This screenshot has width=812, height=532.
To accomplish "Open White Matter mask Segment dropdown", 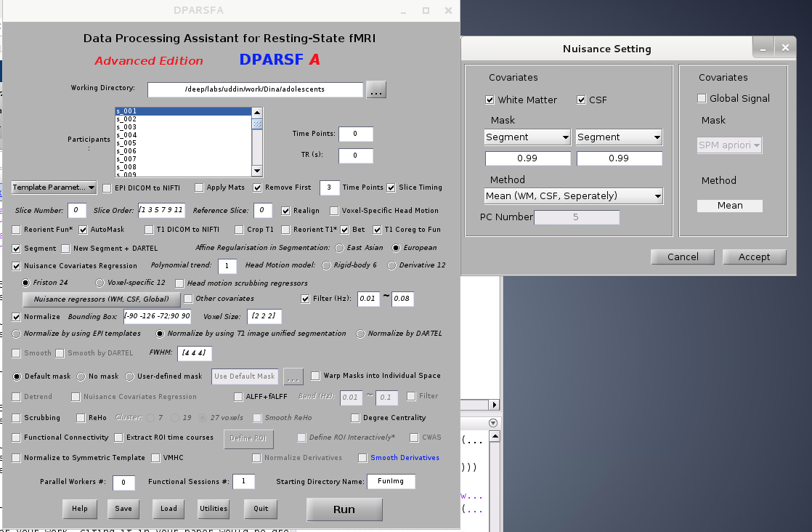I will coord(527,137).
